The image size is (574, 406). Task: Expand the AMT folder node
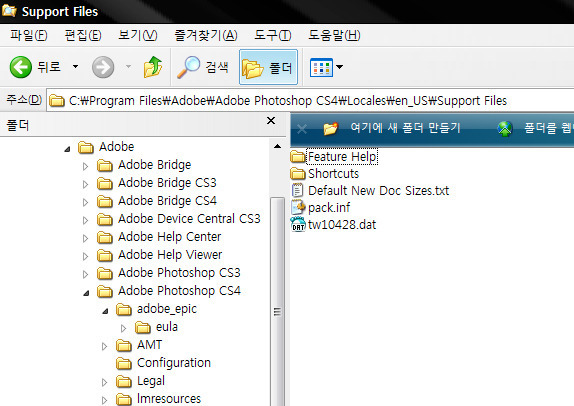(104, 346)
